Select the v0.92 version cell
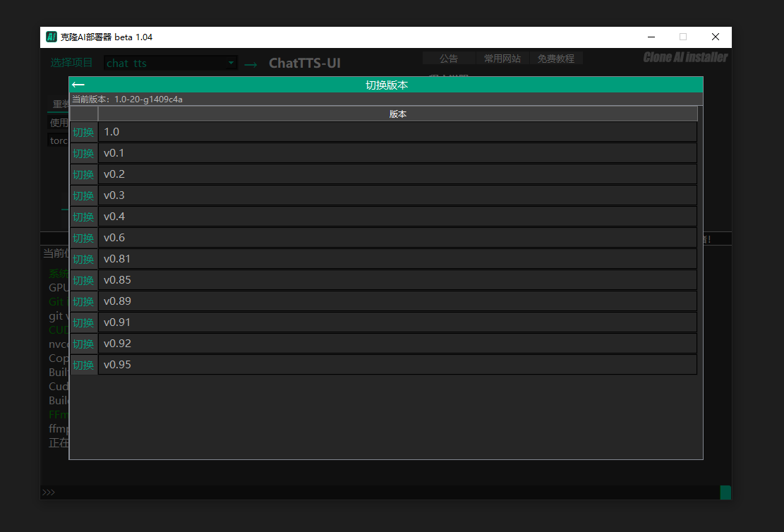Image resolution: width=784 pixels, height=532 pixels. point(397,344)
